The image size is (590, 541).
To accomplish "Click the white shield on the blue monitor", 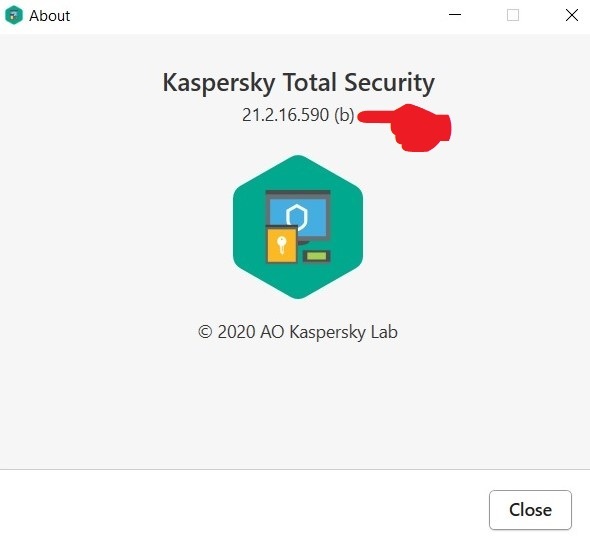I will (x=297, y=217).
